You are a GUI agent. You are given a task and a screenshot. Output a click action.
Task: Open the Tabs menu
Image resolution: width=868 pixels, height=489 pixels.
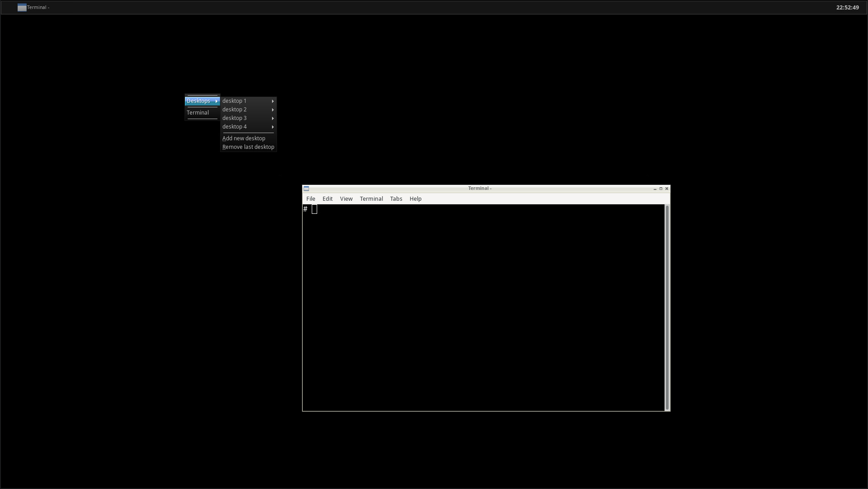tap(396, 198)
